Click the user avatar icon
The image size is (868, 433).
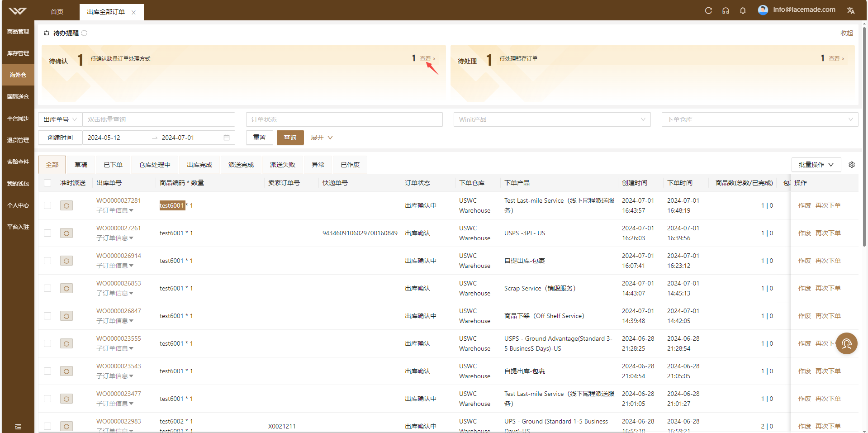click(763, 10)
